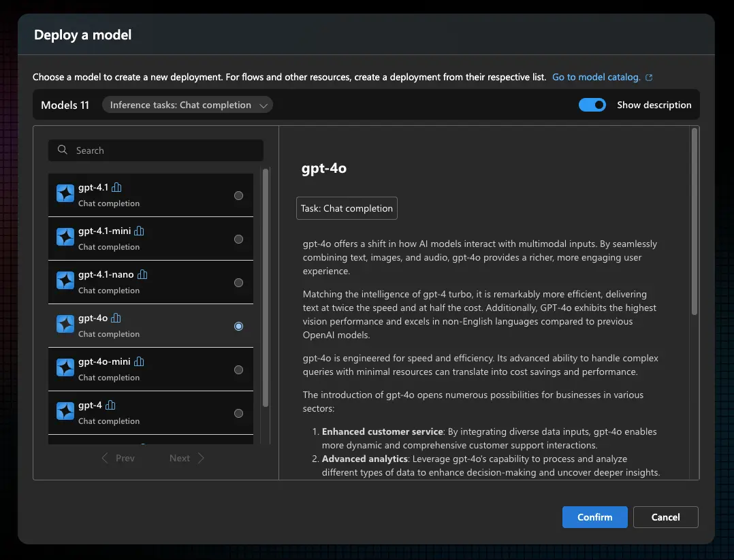
Task: Click the model Search input field
Action: pos(156,150)
